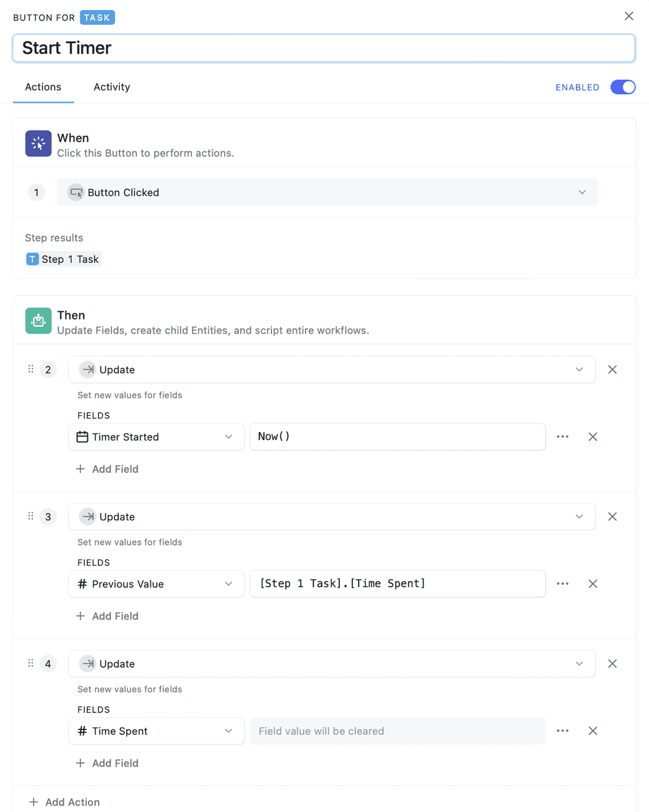The height and width of the screenshot is (812, 649).
Task: Click the drag handle of step 3
Action: (x=31, y=517)
